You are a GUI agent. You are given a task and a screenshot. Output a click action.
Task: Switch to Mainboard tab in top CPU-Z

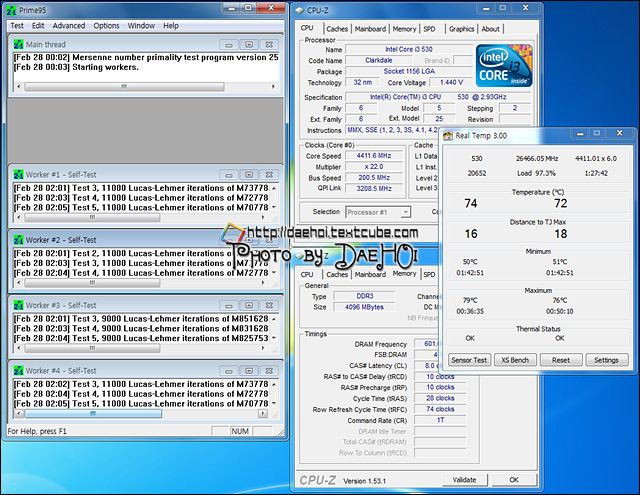(x=370, y=29)
